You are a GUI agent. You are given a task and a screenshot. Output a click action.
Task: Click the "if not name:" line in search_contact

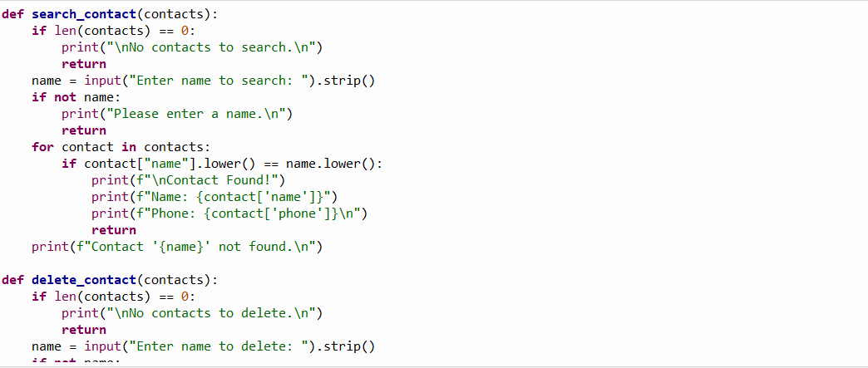pyautogui.click(x=76, y=97)
